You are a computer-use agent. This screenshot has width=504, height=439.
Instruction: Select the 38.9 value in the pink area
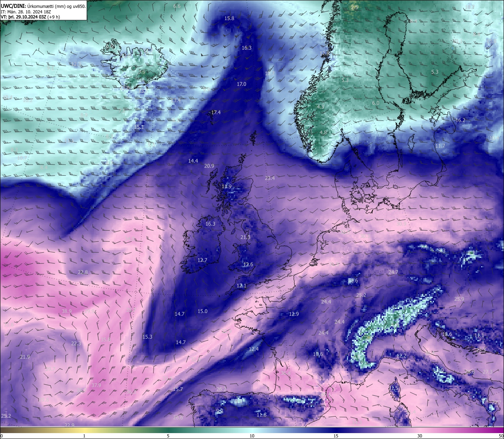coord(67,311)
